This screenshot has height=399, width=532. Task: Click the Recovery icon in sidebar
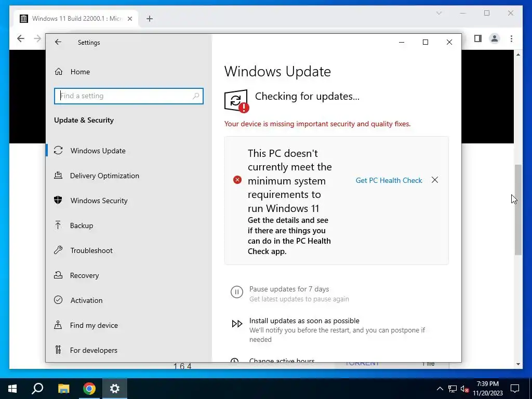click(x=58, y=275)
